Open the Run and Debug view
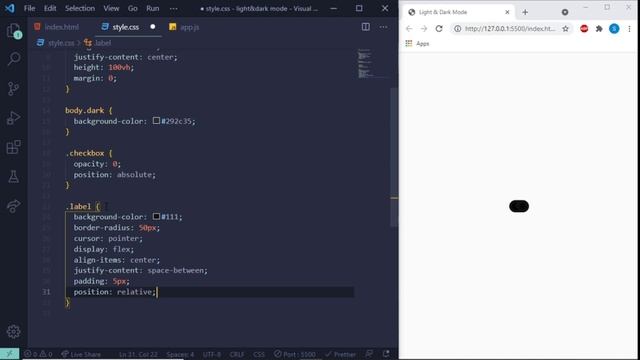Screen dimensions: 640x360 (13, 118)
